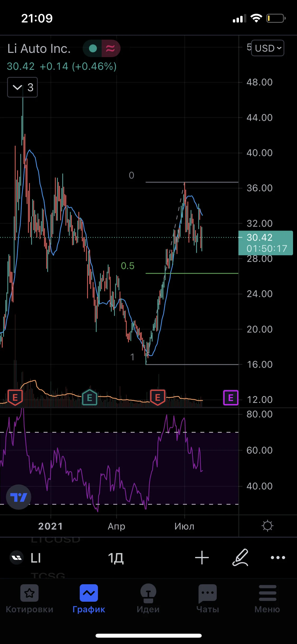Select the Fibonacci 0 level label
The image size is (297, 644).
(x=131, y=175)
